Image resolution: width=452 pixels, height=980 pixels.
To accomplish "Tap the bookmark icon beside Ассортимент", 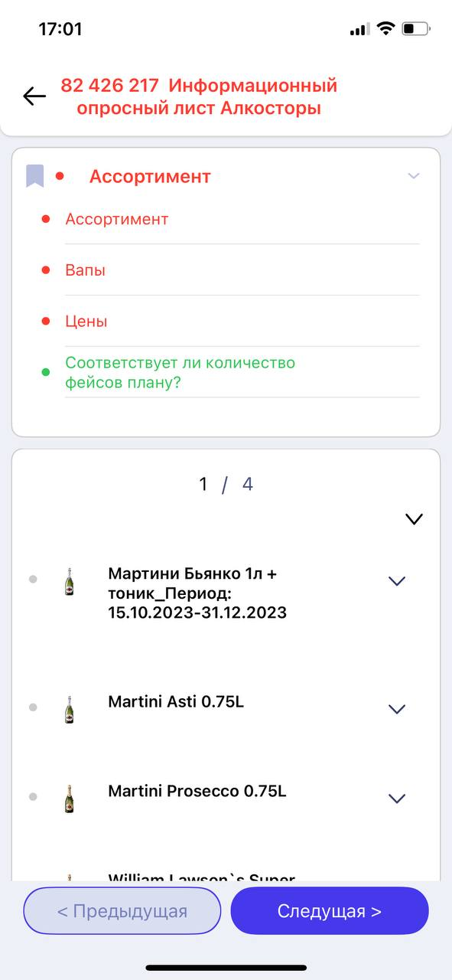I will coord(34,176).
